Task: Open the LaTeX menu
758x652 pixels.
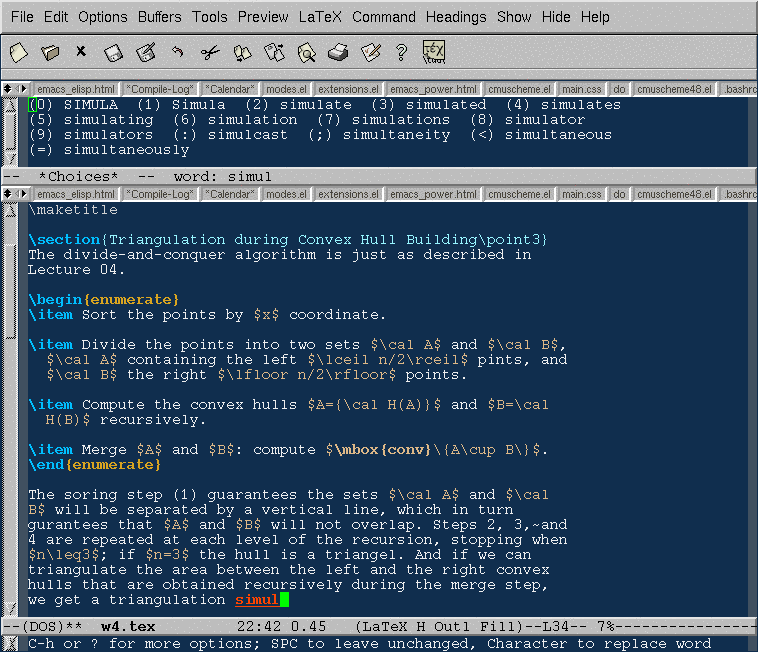Action: (x=320, y=17)
